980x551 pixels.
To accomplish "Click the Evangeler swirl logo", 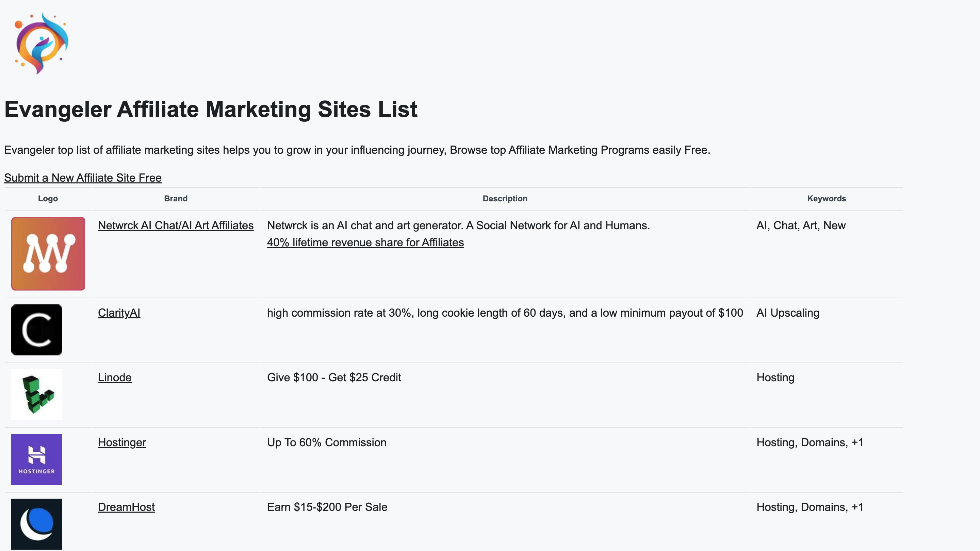I will coord(41,43).
